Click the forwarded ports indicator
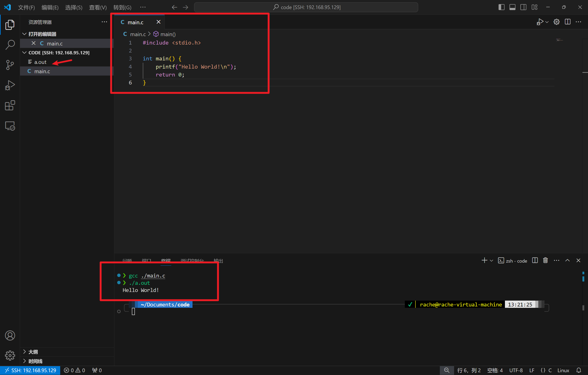This screenshot has height=375, width=588. (97, 370)
